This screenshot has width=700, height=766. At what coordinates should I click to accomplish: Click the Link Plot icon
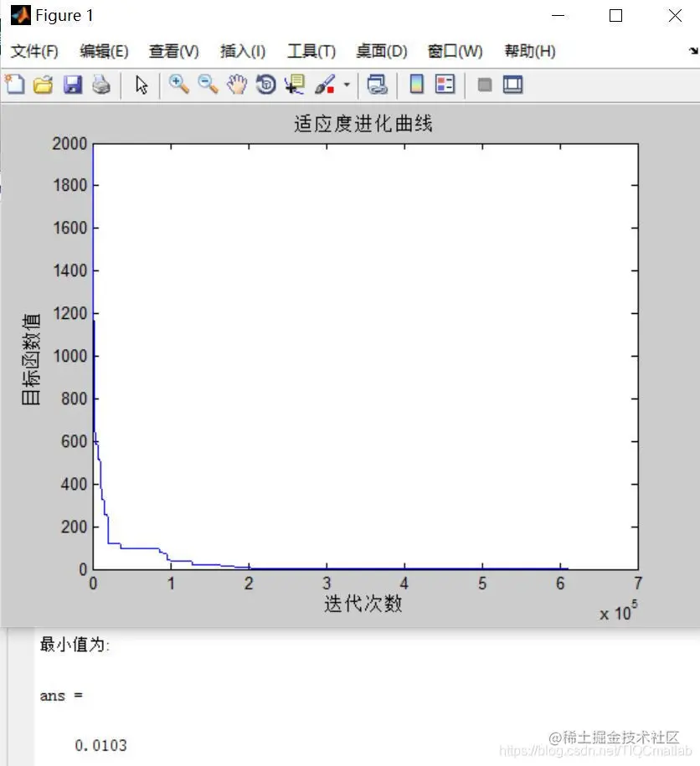377,85
